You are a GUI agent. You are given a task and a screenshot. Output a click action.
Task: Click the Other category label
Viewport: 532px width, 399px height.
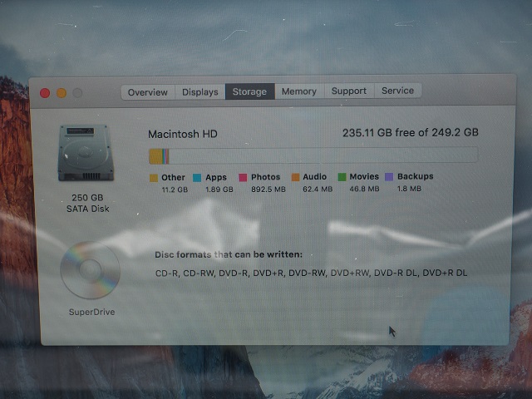click(173, 177)
